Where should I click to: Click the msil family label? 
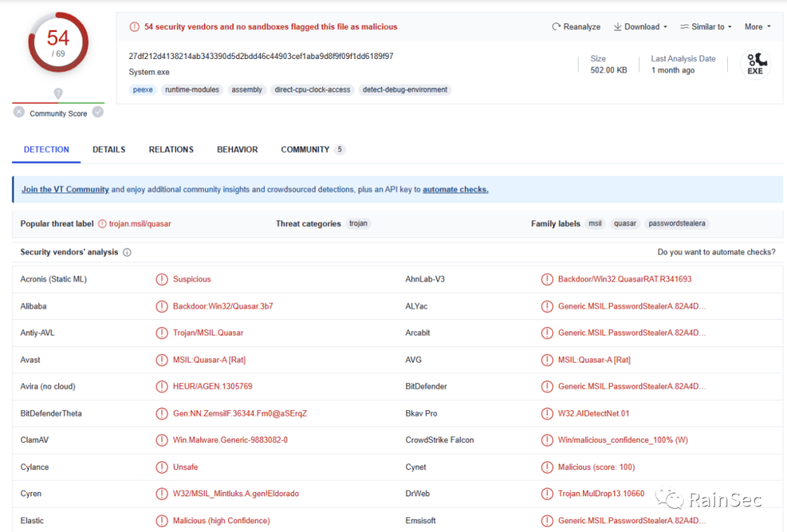(595, 223)
